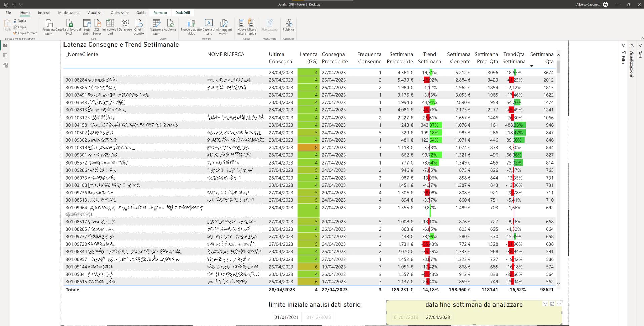Image resolution: width=644 pixels, height=326 pixels.
Task: Sort by the Latenza (GG) column header
Action: 308,58
